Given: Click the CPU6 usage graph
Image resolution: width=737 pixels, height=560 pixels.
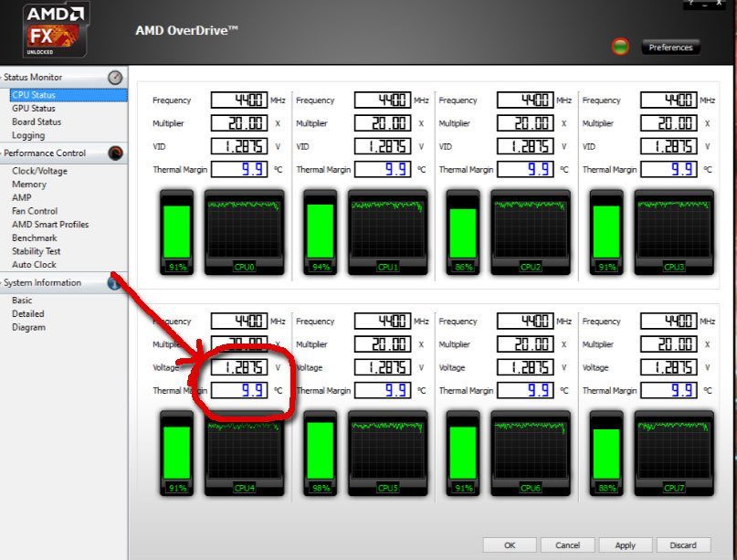Looking at the screenshot, I should pyautogui.click(x=531, y=453).
